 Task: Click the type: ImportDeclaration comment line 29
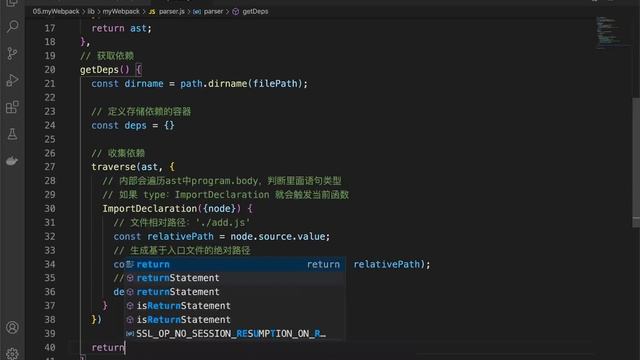pos(226,195)
